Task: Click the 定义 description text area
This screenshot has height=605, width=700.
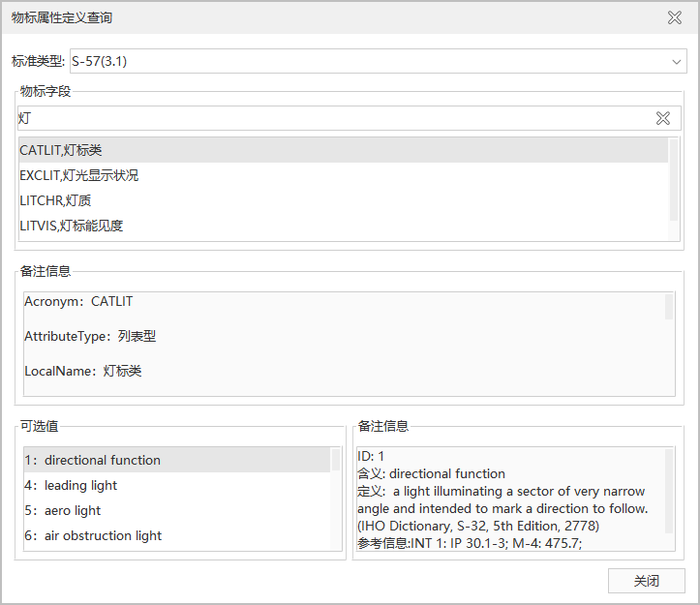Action: coord(503,499)
